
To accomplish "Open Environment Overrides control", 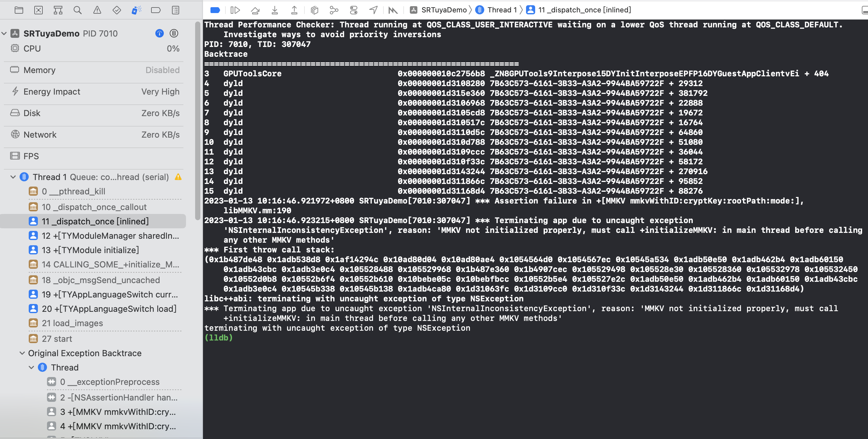I will coord(353,10).
